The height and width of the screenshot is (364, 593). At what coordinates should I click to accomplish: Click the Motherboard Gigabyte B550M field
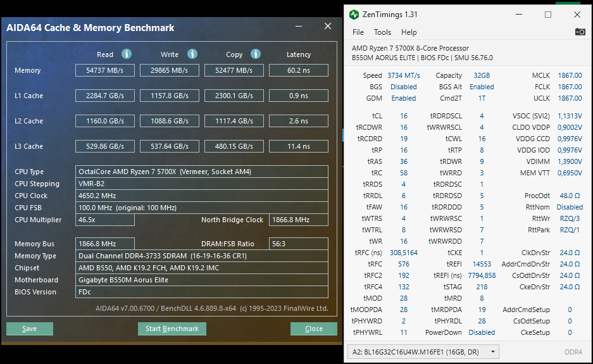[202, 280]
